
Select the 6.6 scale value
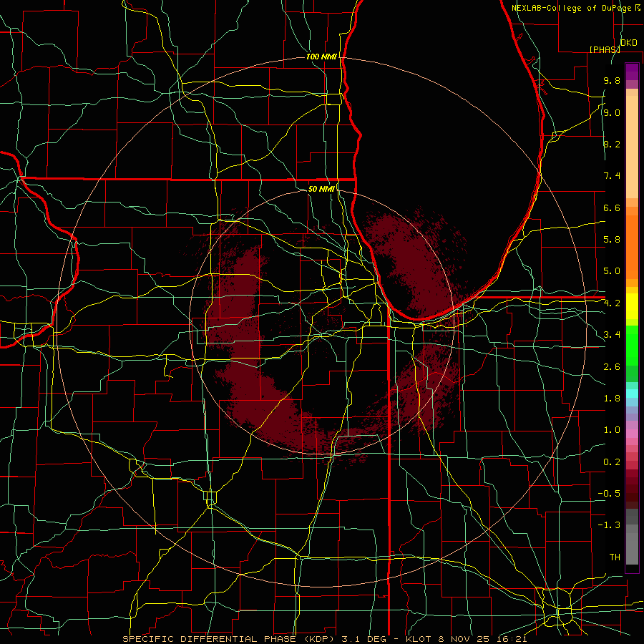[x=612, y=208]
